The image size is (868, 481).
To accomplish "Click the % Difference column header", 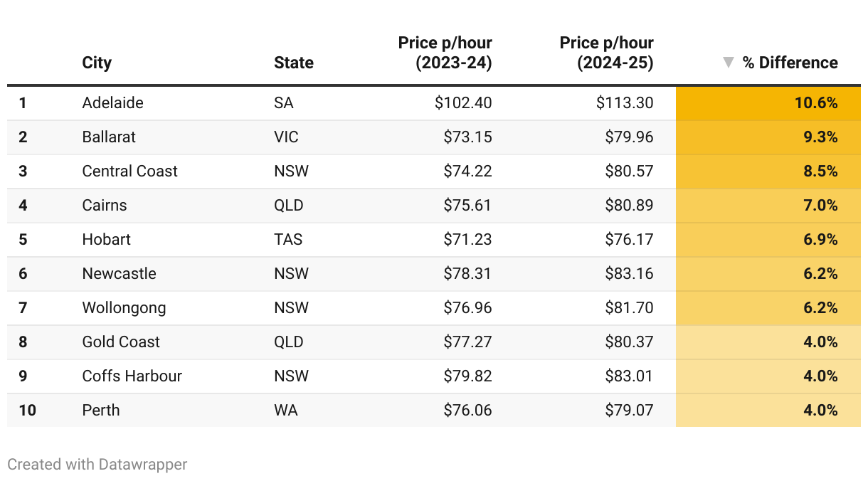I will coord(790,63).
